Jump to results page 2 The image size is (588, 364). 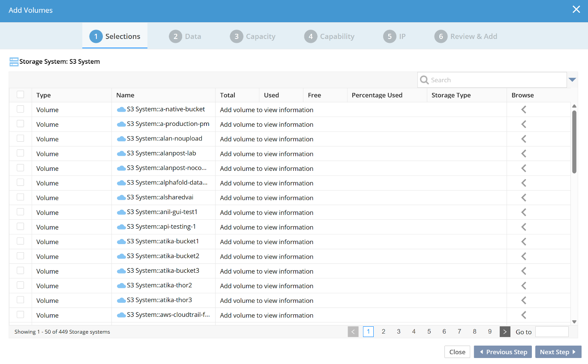[x=384, y=331]
